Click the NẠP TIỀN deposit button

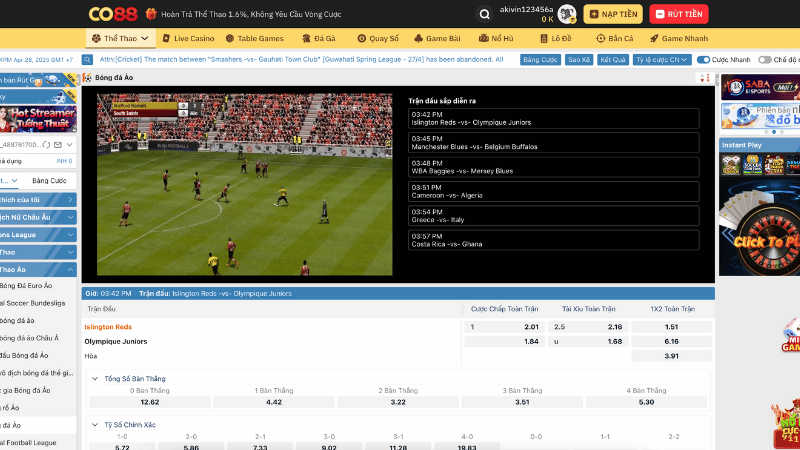coord(613,14)
